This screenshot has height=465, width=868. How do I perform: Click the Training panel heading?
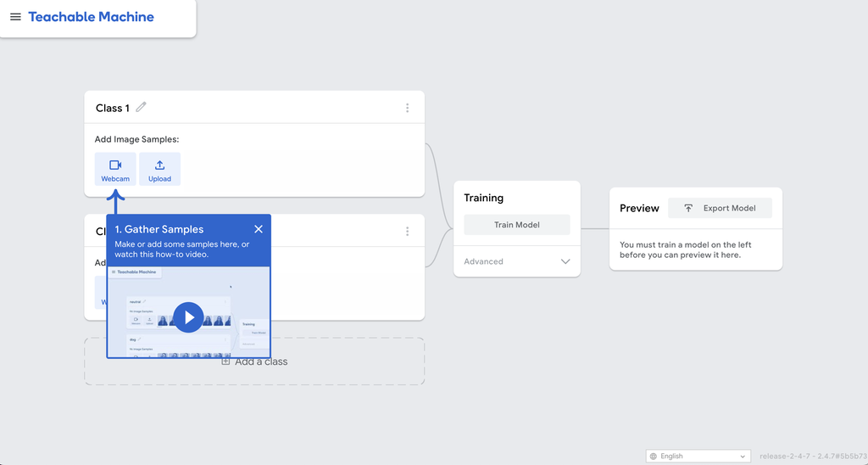[x=483, y=198]
